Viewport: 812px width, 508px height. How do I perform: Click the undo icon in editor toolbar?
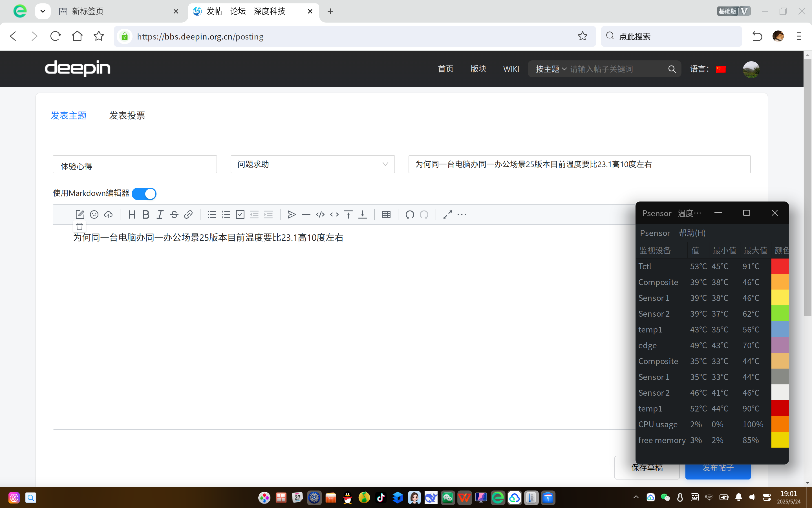point(410,214)
